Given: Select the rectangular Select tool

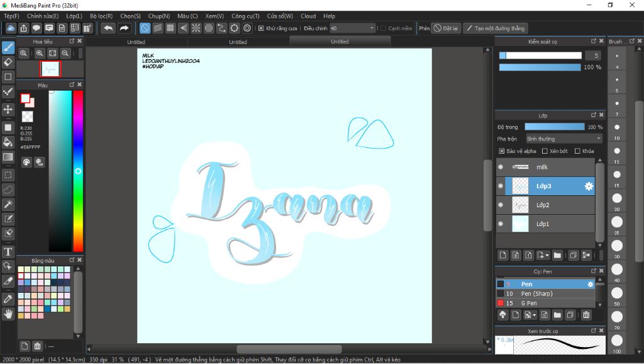Looking at the screenshot, I should [8, 175].
